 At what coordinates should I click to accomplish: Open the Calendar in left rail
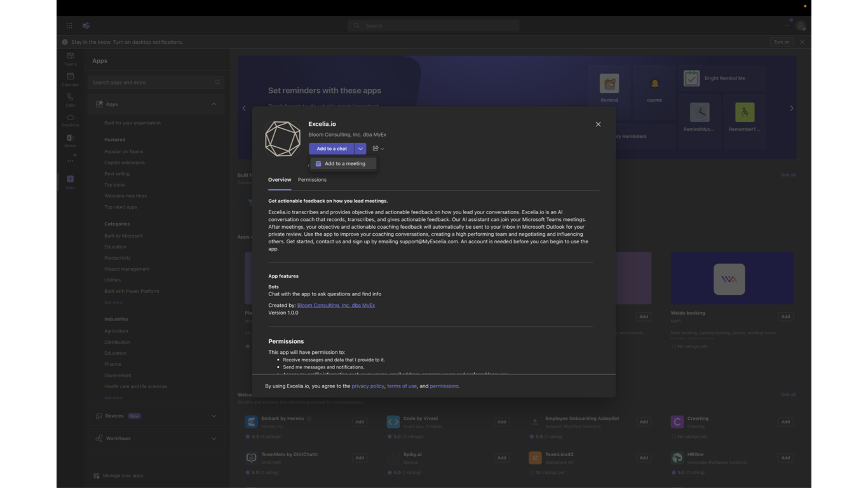pos(70,79)
